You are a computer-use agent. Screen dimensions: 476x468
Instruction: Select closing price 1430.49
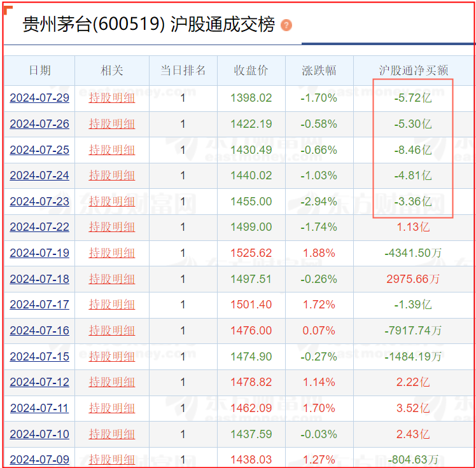[x=251, y=150]
